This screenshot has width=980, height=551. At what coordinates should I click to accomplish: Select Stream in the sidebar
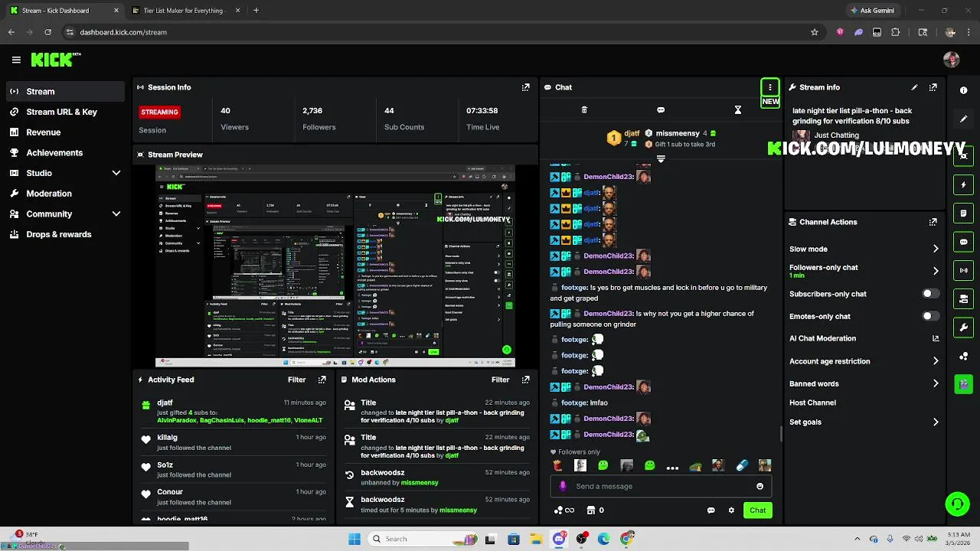point(65,91)
